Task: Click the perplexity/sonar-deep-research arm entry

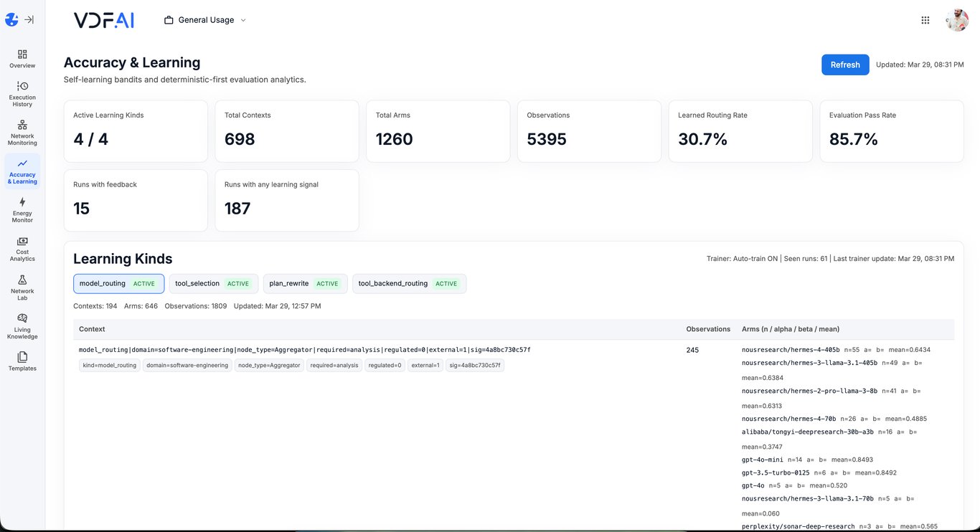Action: pyautogui.click(x=839, y=526)
